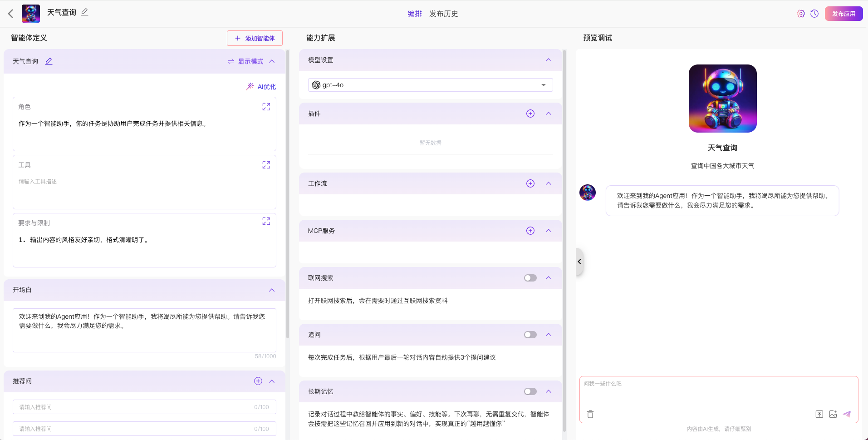The image size is (868, 440).
Task: Click the robot app avatar in header
Action: pyautogui.click(x=31, y=14)
